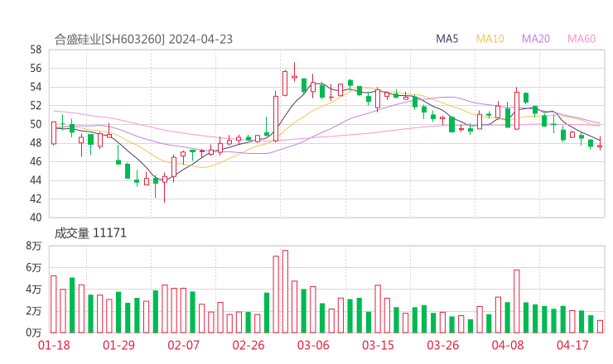Click the 44 price axis label

pos(36,180)
